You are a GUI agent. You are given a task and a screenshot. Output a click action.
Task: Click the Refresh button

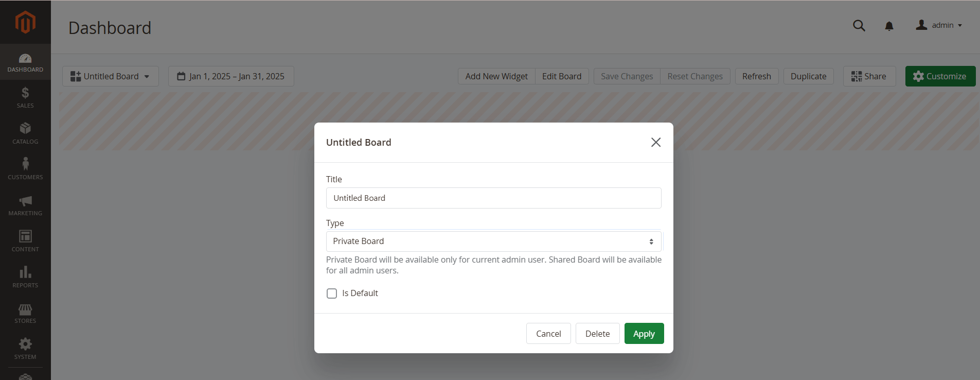[757, 76]
